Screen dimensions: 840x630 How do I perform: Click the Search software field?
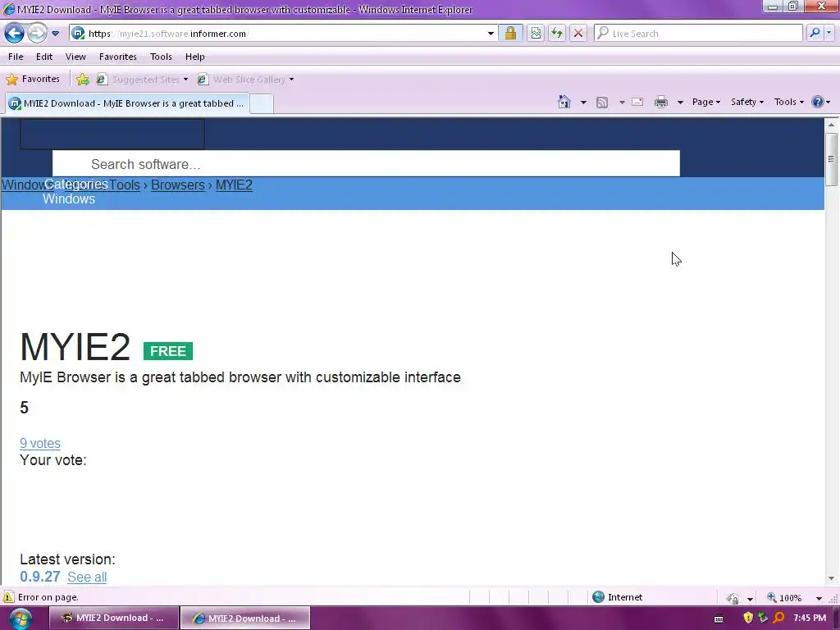point(366,164)
